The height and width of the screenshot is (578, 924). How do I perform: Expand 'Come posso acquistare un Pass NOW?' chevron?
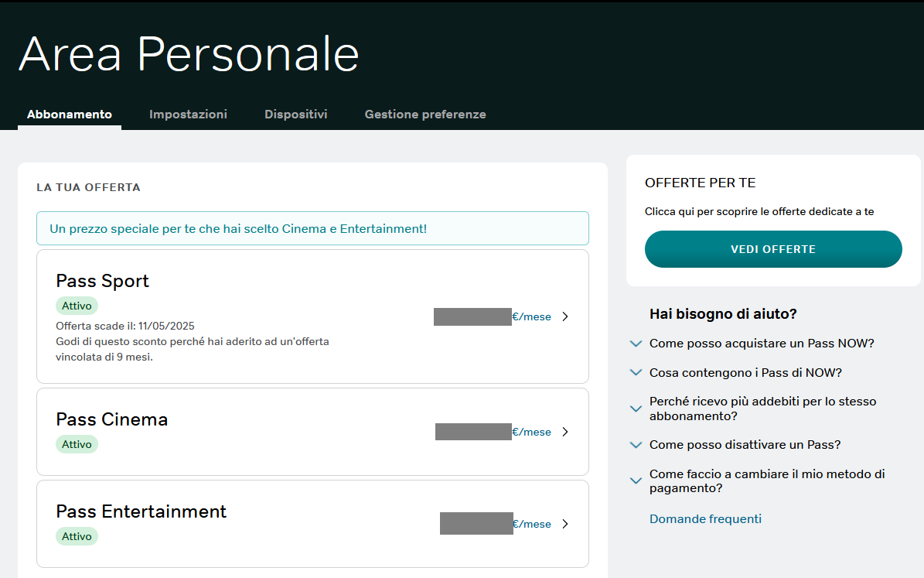tap(636, 344)
